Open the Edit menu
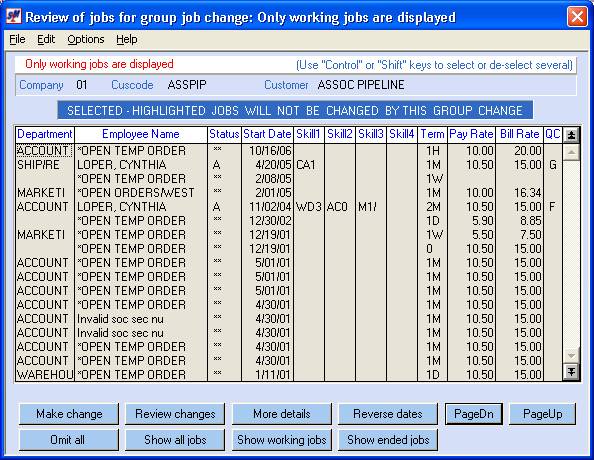 click(x=46, y=39)
